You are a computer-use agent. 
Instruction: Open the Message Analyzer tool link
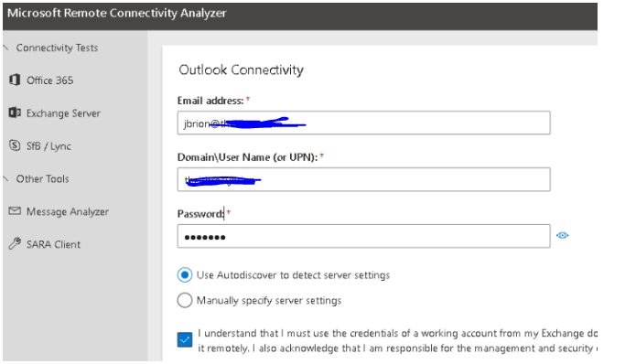tap(68, 211)
